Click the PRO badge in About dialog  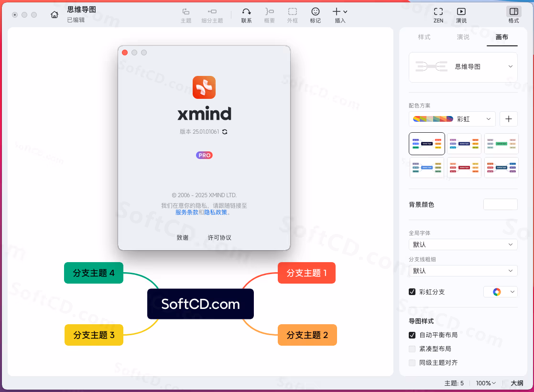(x=204, y=155)
